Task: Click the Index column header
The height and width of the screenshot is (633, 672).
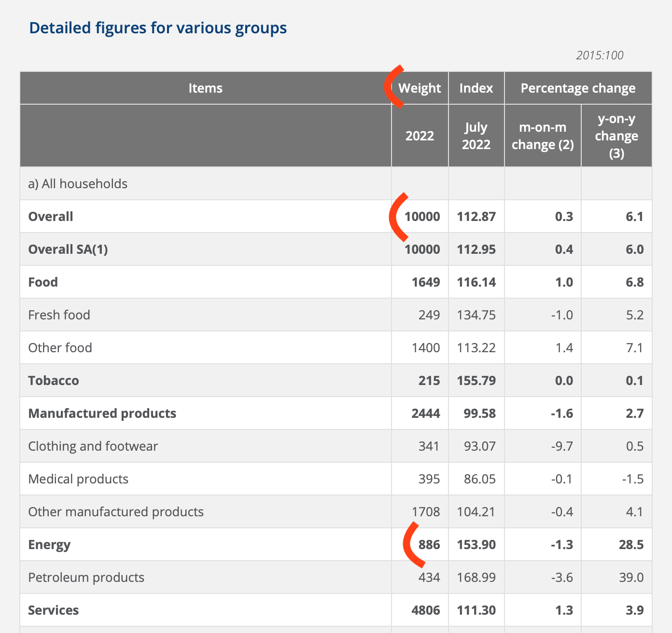Action: 476,88
